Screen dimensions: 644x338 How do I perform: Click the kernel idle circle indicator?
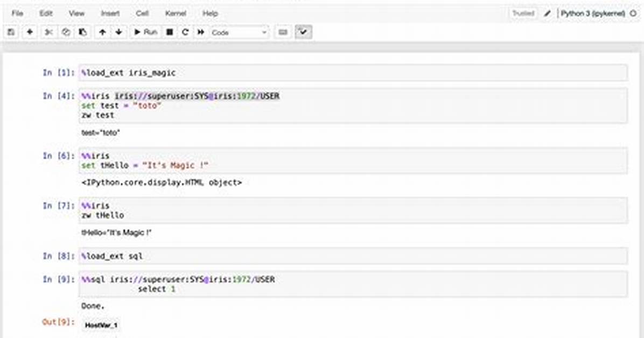coord(633,13)
